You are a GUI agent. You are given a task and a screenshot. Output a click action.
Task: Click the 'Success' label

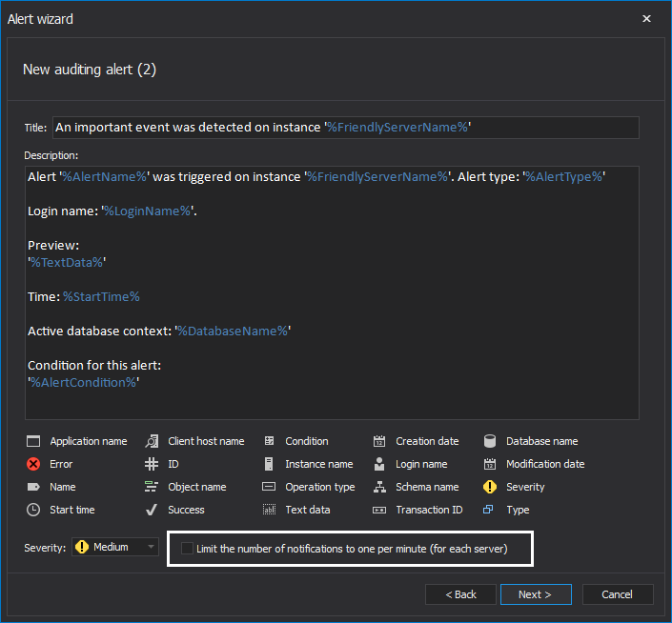(x=186, y=510)
